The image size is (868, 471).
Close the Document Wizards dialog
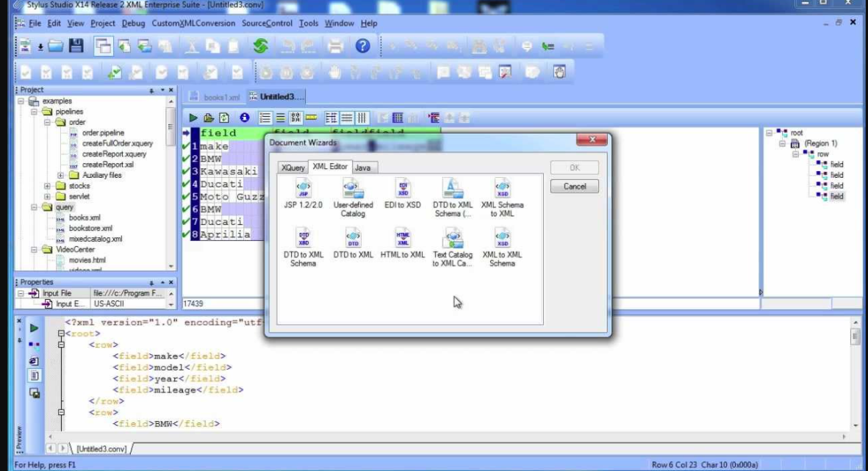point(592,140)
